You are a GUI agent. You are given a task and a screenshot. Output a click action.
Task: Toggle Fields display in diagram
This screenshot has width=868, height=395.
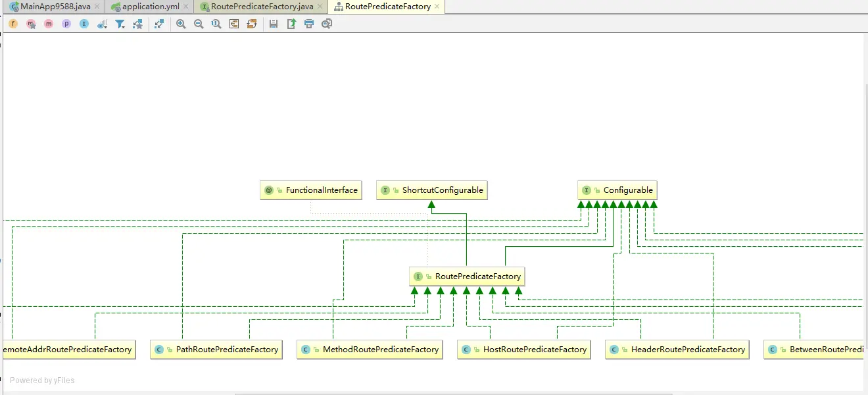13,24
